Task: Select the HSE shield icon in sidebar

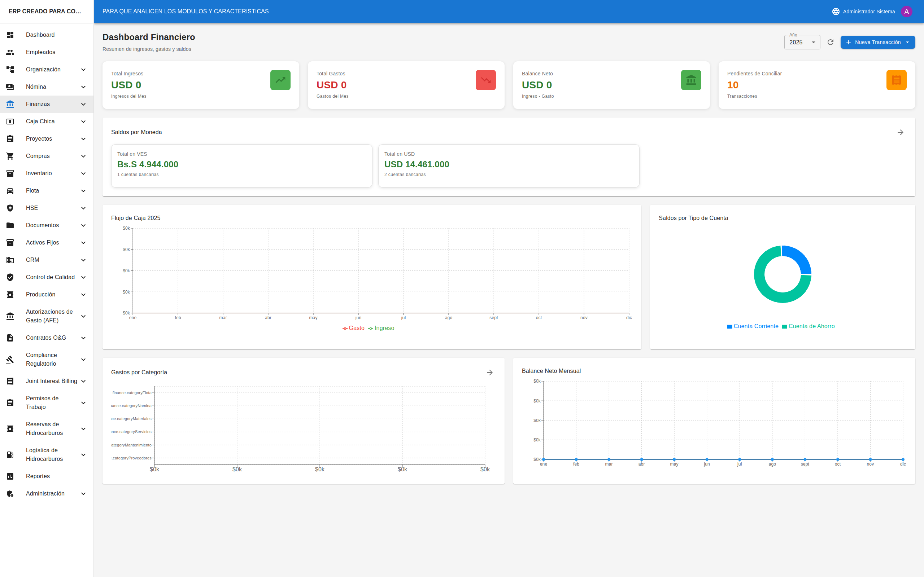Action: tap(10, 208)
